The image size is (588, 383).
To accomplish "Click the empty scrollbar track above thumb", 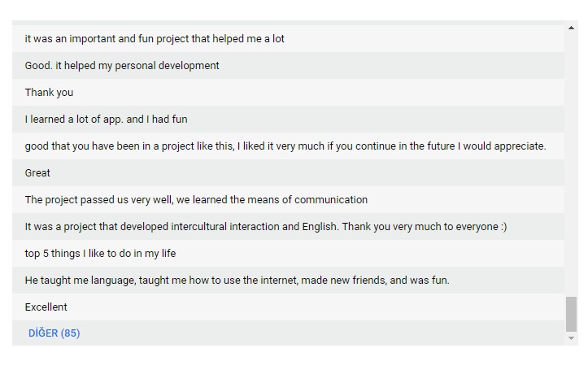I will tap(571, 163).
